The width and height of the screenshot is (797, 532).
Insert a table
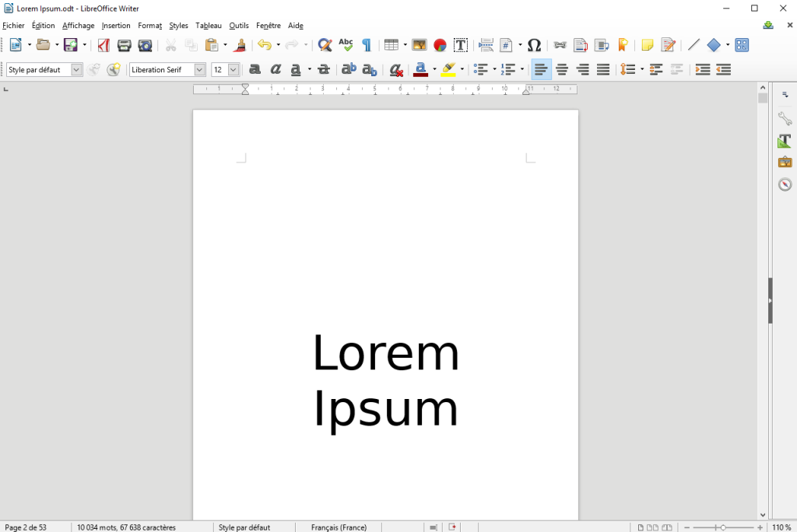(391, 45)
